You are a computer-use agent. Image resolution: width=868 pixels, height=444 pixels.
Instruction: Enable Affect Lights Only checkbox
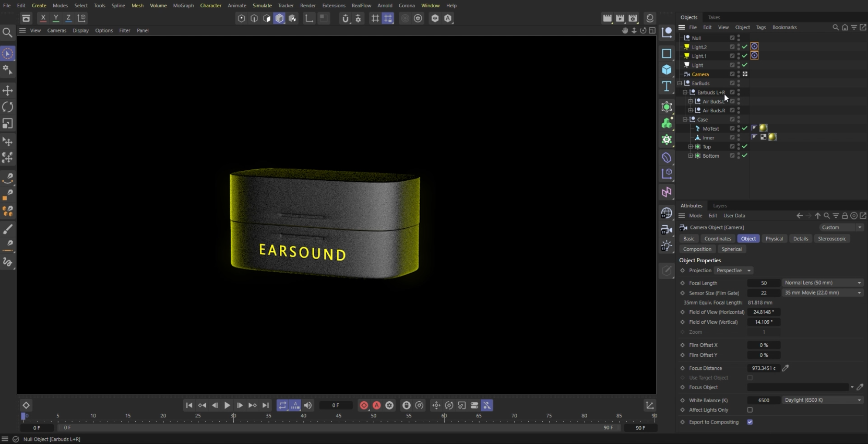750,410
